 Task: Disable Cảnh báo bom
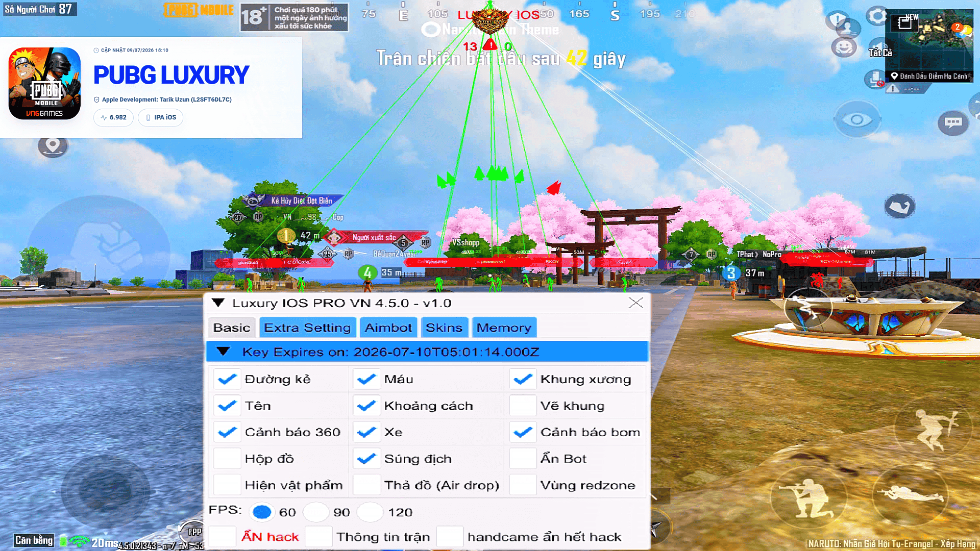[523, 432]
